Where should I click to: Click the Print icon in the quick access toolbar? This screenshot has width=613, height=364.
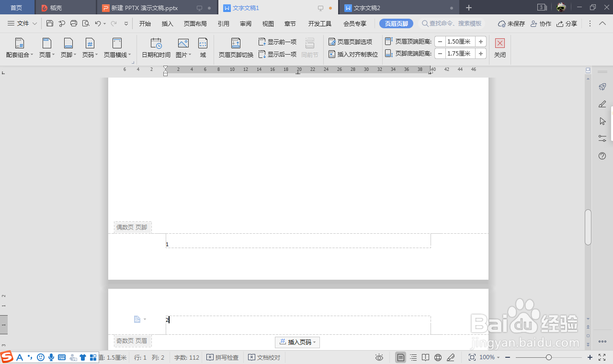pyautogui.click(x=74, y=23)
